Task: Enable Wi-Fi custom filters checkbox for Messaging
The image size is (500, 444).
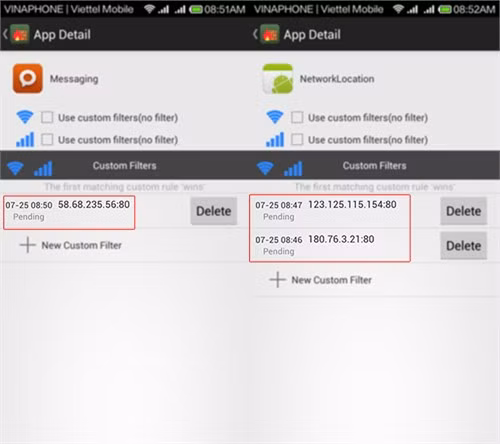Action: 47,117
